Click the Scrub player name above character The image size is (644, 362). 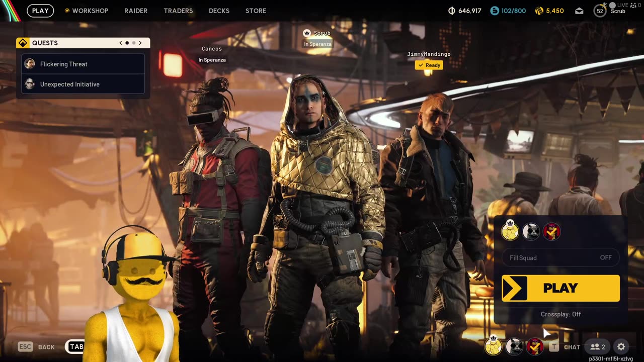322,33
